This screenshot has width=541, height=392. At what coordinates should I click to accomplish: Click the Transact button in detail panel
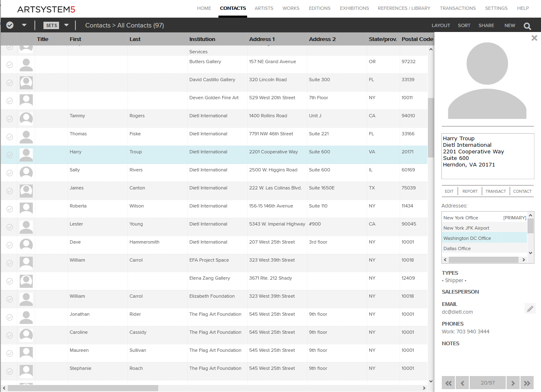point(496,191)
